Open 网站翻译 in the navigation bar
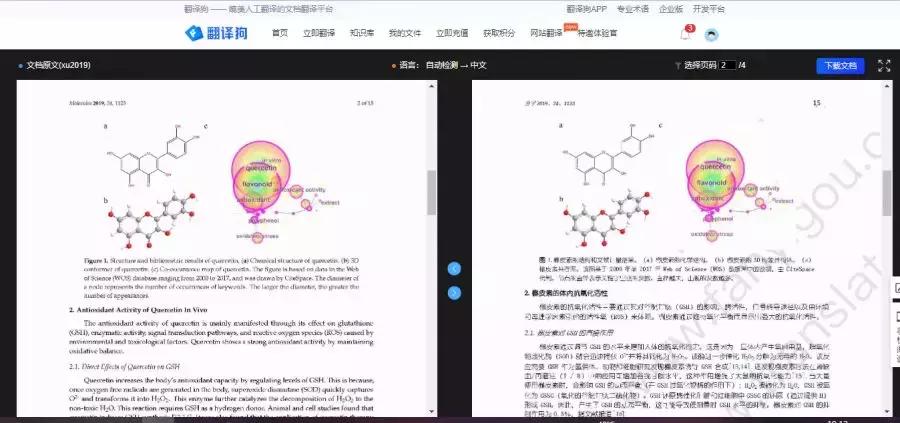The width and height of the screenshot is (900, 423). tap(546, 33)
